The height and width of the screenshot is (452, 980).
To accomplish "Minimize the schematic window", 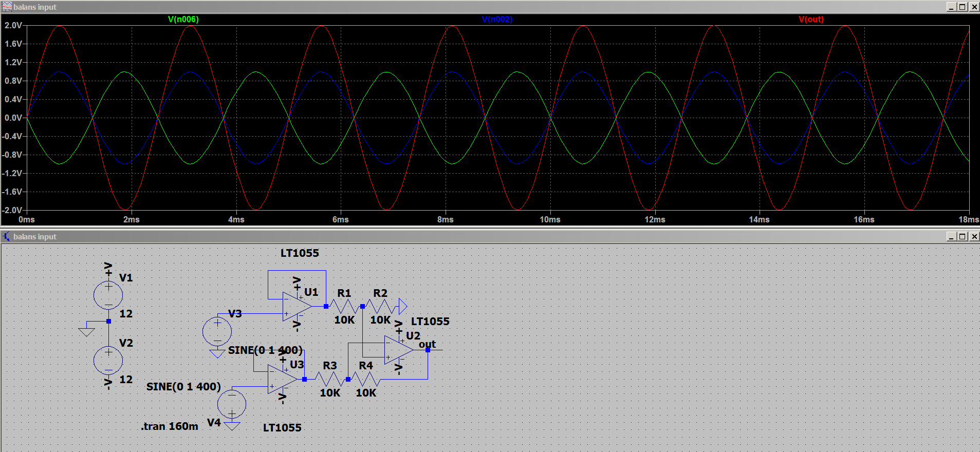I will click(x=951, y=236).
